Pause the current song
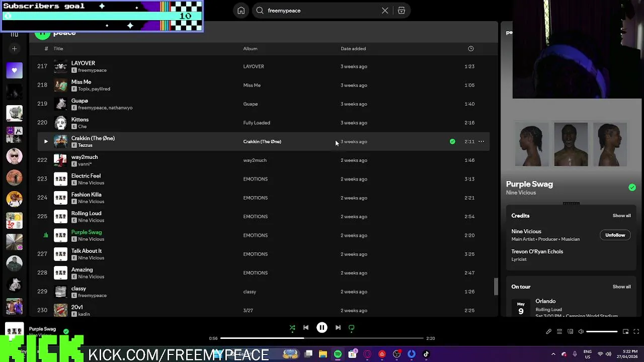 [322, 328]
